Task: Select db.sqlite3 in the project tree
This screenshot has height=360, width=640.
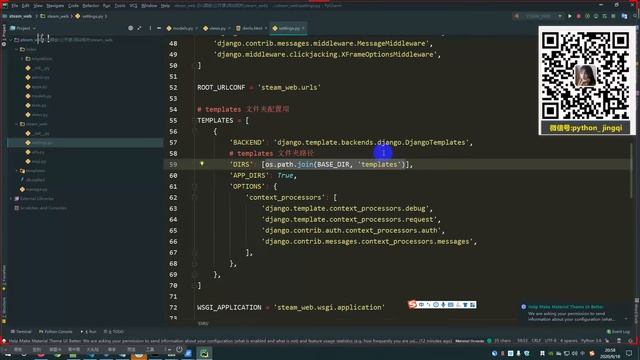Action: (x=33, y=180)
